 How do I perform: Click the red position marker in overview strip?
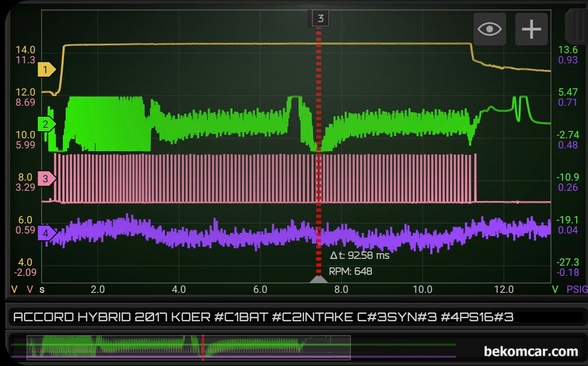(203, 347)
